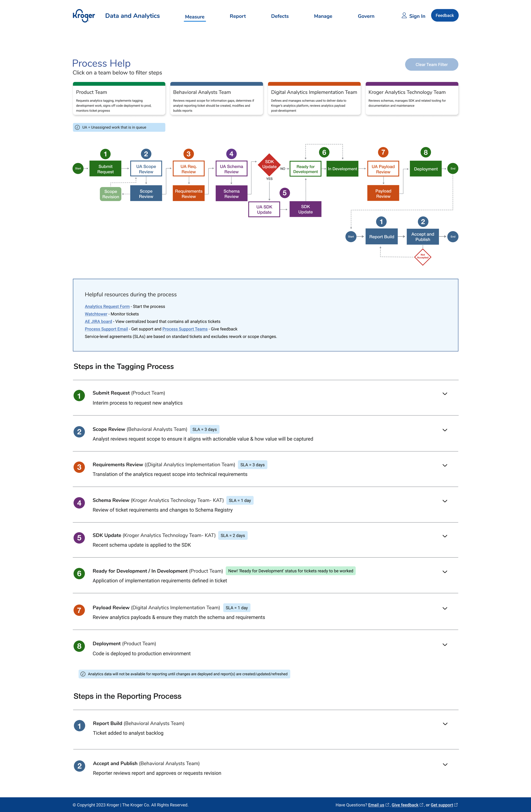Expand the Schema Review step chevron
Viewport: 531px width, 812px height.
[x=445, y=501]
